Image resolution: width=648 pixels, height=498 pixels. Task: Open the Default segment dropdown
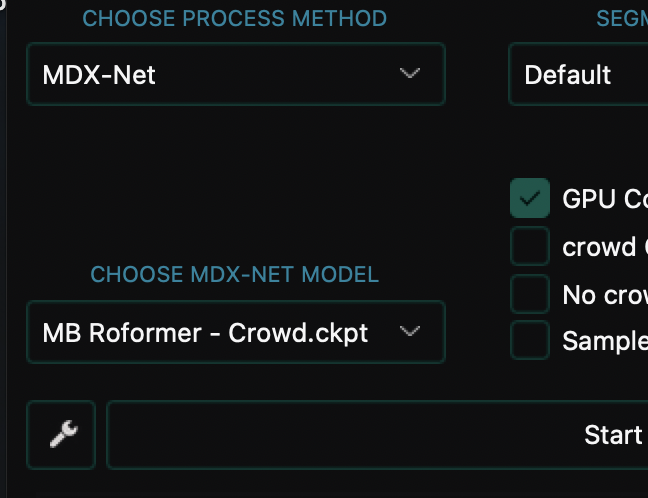(x=578, y=74)
